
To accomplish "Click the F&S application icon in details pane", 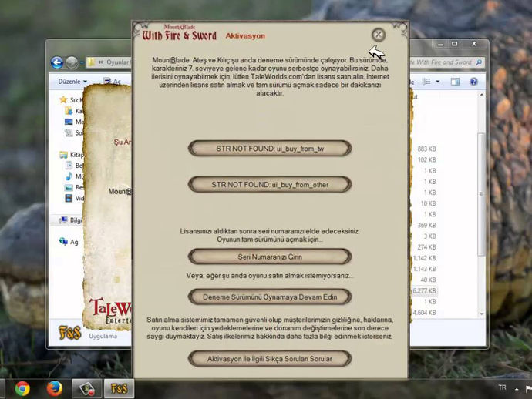I will (69, 333).
